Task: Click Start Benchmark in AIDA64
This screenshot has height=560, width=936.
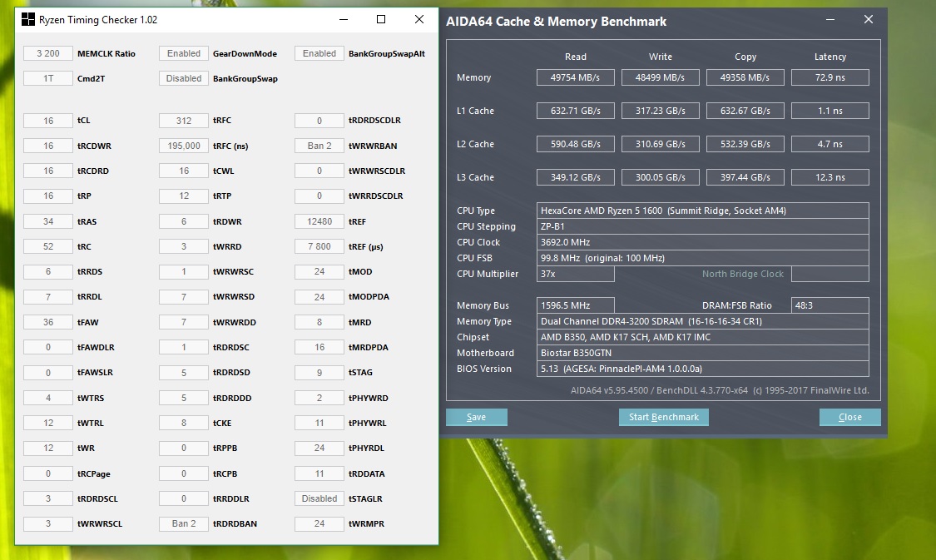Action: [x=664, y=417]
